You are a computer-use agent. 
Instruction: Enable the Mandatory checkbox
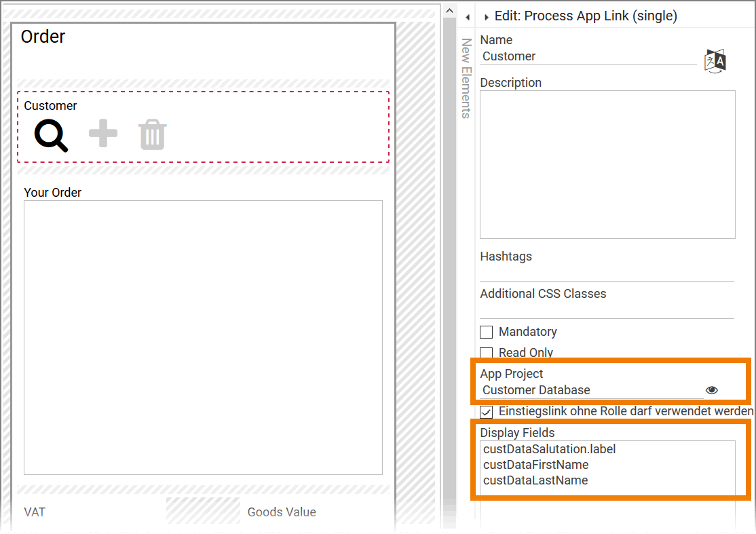[x=486, y=332]
